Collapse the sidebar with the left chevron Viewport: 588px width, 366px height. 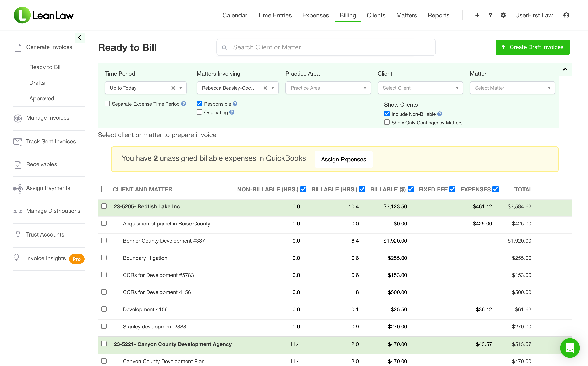coord(80,38)
